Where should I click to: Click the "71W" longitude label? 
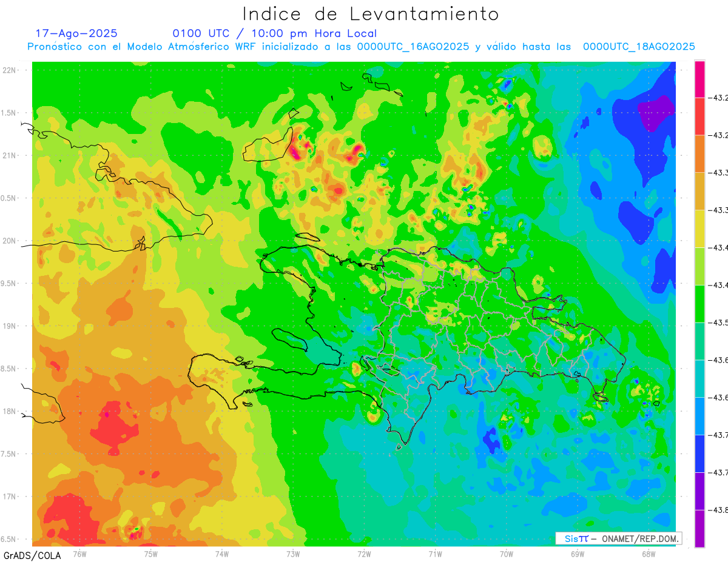[435, 553]
